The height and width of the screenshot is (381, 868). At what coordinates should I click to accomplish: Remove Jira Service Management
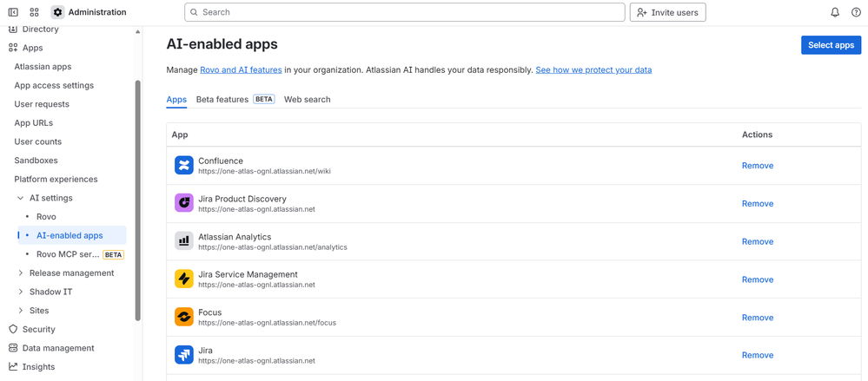coord(758,279)
